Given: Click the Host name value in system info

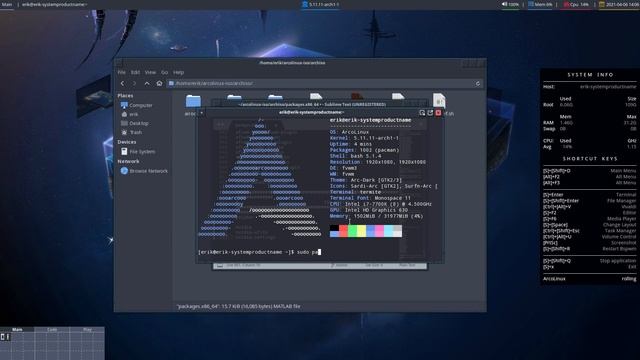Looking at the screenshot, I should 608,87.
